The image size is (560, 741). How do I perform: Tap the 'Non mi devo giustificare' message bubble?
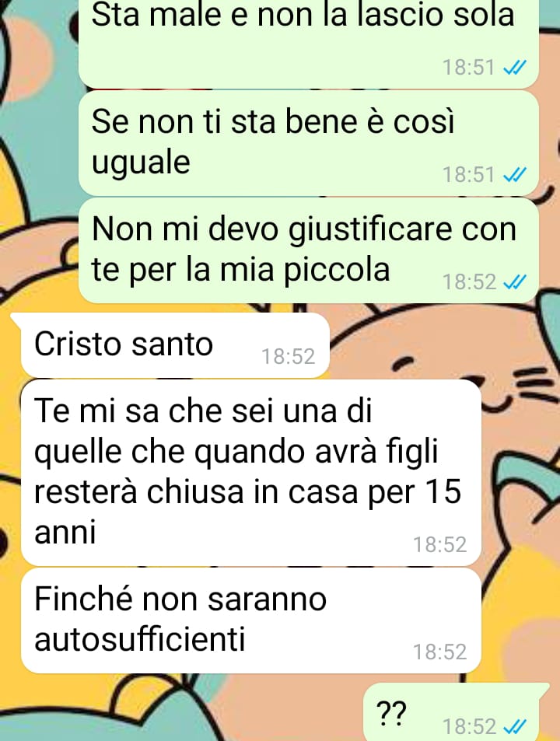pyautogui.click(x=308, y=250)
